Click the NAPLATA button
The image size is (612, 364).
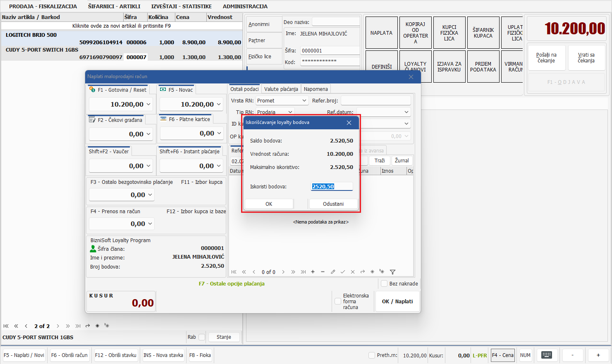(x=381, y=33)
